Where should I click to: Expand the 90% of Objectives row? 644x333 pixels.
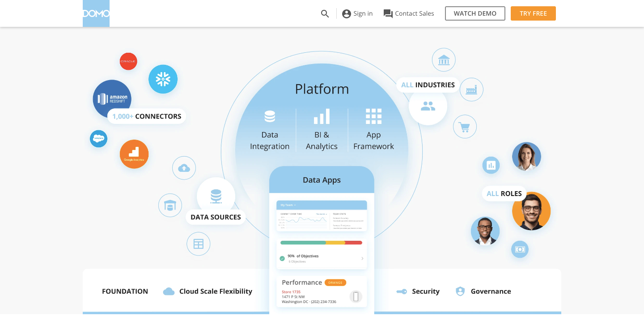(362, 258)
